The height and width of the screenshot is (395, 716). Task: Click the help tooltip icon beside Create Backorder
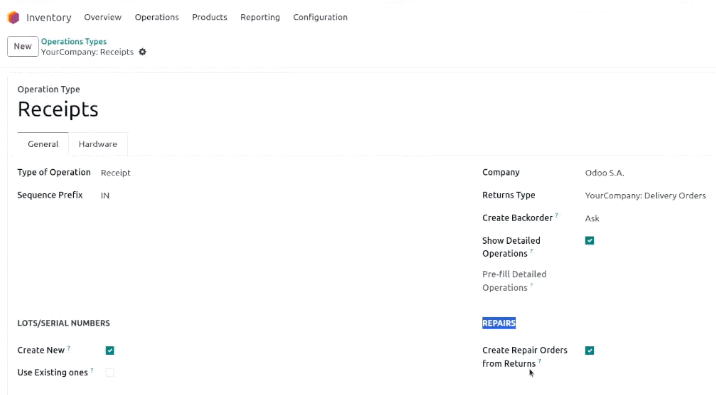pyautogui.click(x=557, y=215)
